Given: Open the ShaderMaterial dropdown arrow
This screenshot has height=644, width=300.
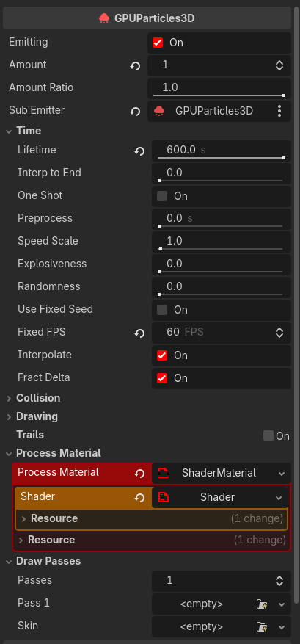Looking at the screenshot, I should coord(282,474).
